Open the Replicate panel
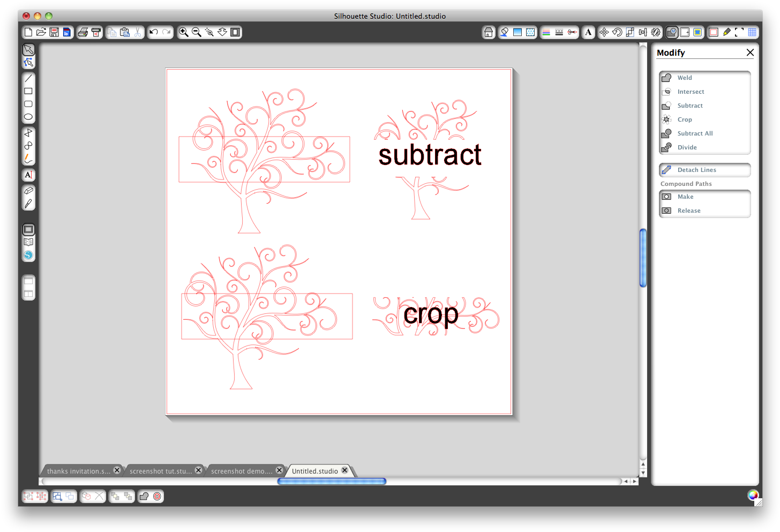The image size is (780, 532). click(656, 32)
